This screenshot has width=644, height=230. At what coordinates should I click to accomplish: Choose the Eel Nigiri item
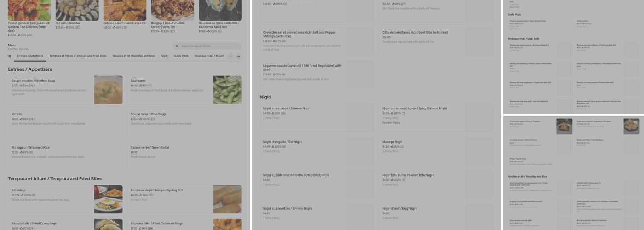point(317,149)
